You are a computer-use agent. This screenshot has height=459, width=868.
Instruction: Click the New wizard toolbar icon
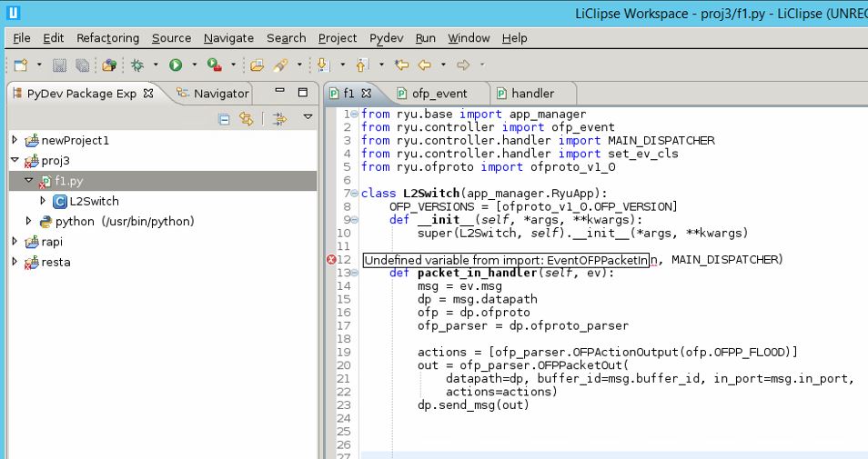(21, 65)
